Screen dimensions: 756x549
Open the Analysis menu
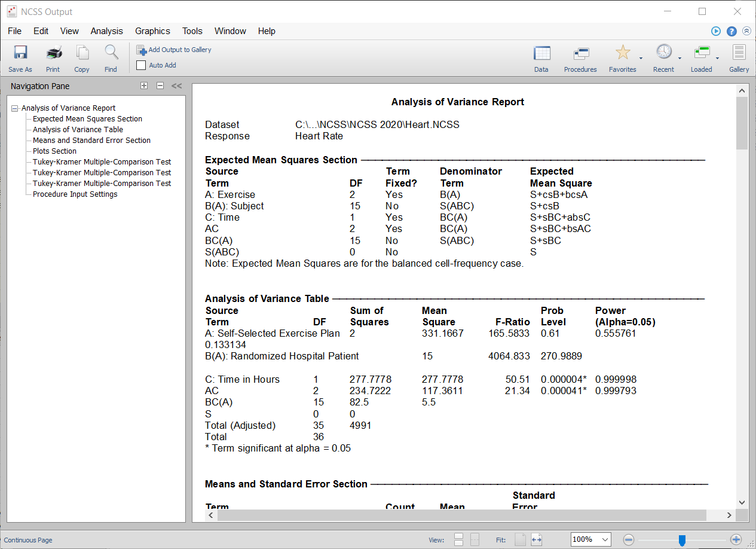point(106,31)
